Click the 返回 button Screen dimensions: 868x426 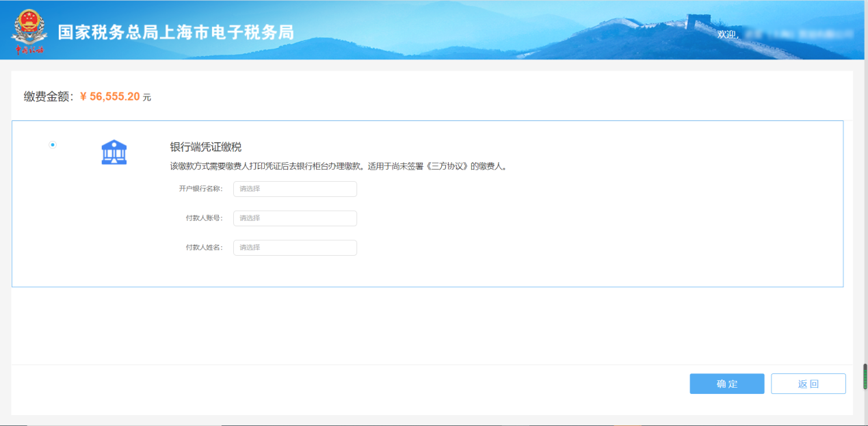click(808, 384)
